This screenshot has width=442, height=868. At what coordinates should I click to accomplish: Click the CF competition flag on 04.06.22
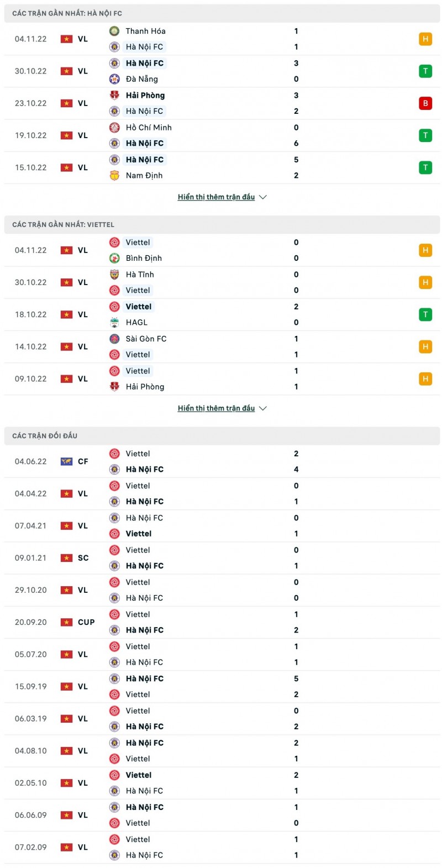pyautogui.click(x=66, y=461)
